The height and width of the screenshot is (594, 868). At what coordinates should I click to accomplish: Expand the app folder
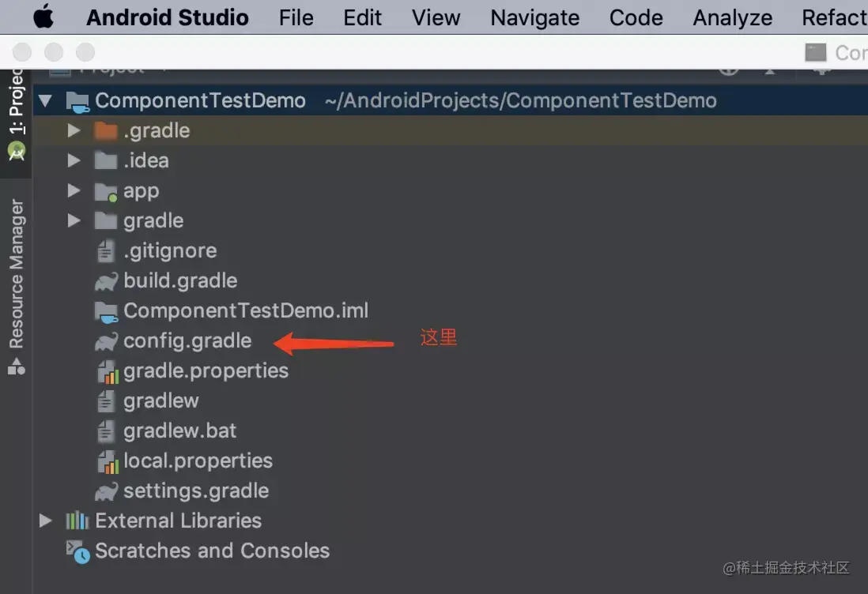74,190
